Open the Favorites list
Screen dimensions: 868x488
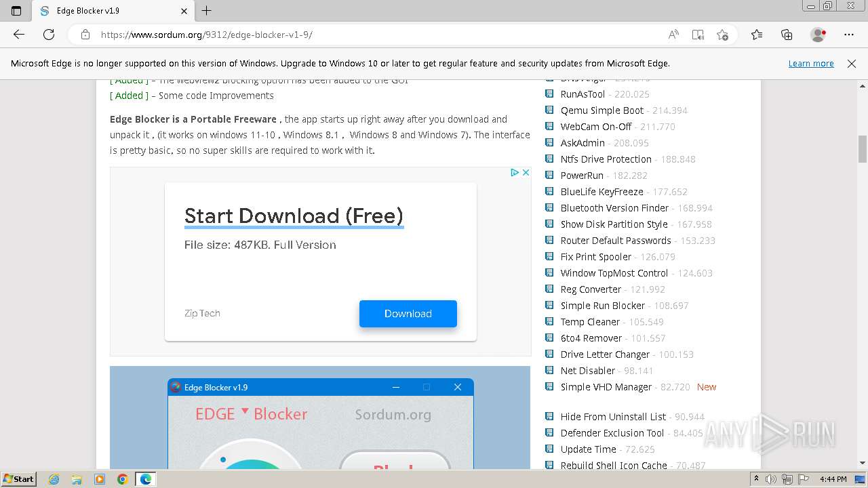click(x=757, y=35)
